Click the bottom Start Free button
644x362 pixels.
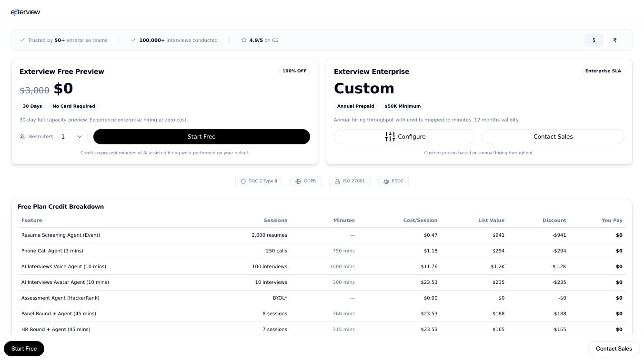[24, 349]
